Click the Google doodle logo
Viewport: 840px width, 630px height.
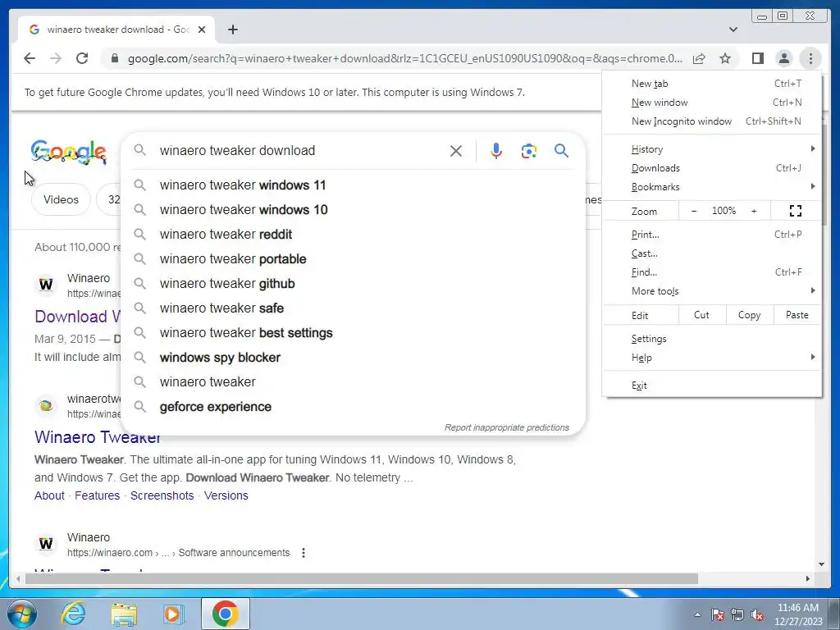point(69,152)
